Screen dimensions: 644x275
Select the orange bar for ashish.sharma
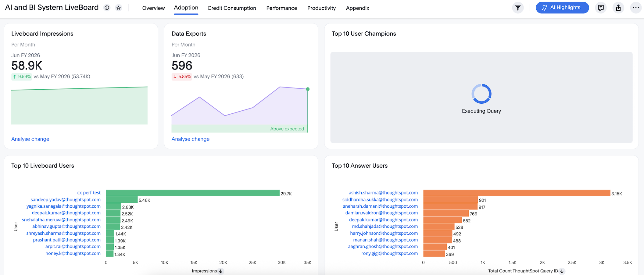tap(517, 193)
